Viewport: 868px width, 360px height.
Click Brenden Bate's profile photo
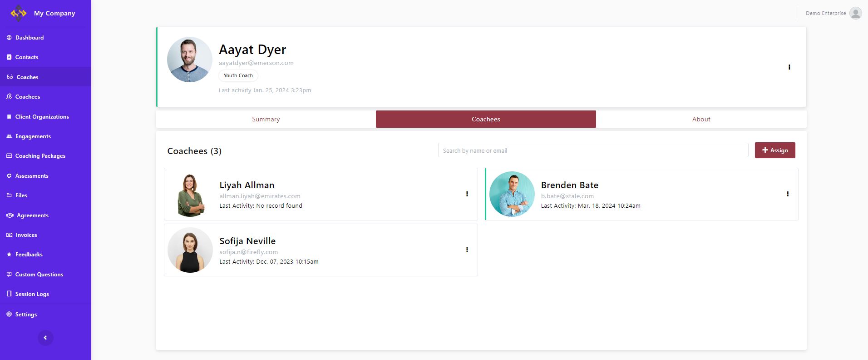click(x=512, y=194)
